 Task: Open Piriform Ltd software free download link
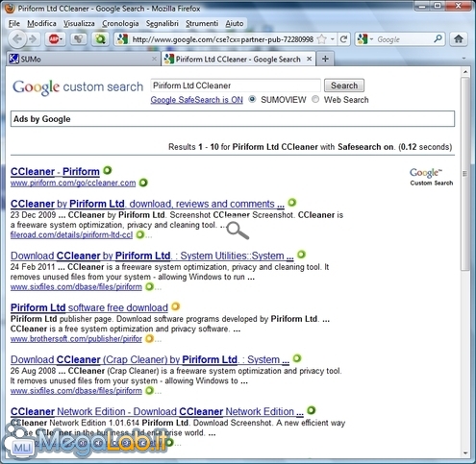pyautogui.click(x=89, y=307)
